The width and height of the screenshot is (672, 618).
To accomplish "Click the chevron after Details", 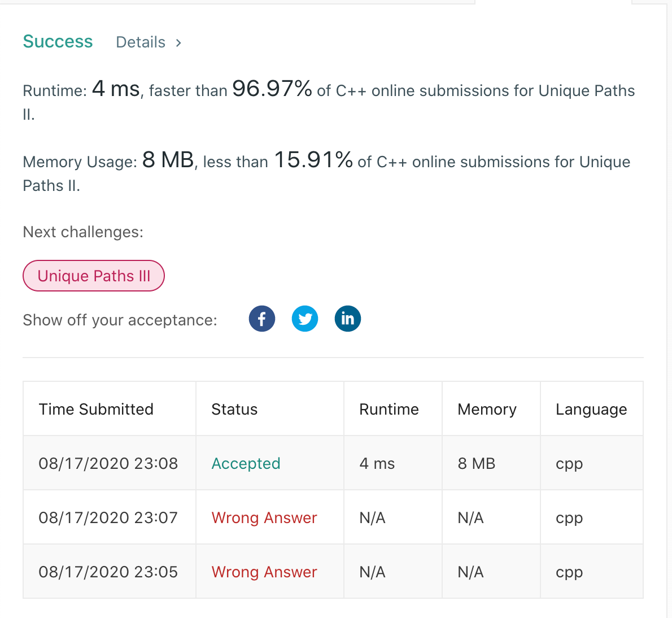I will pyautogui.click(x=177, y=42).
